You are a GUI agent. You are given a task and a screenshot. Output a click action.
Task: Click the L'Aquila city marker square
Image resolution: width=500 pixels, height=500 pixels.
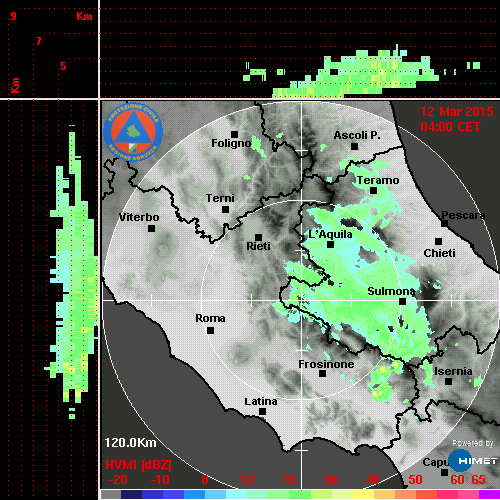click(x=330, y=245)
